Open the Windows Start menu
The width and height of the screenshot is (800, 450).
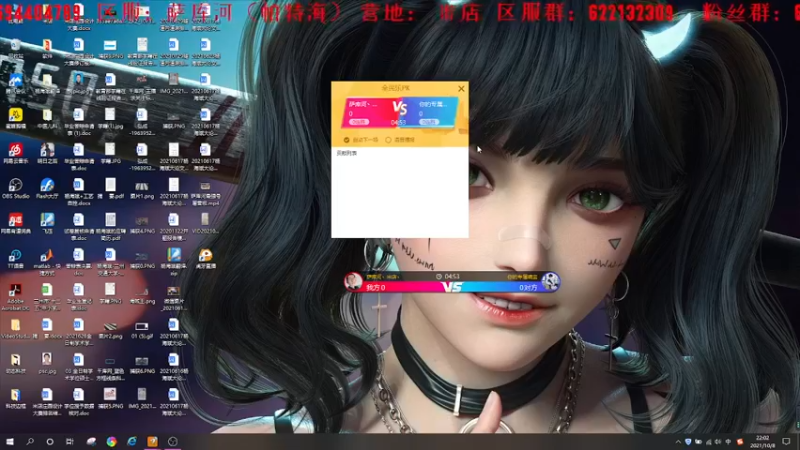pos(10,442)
